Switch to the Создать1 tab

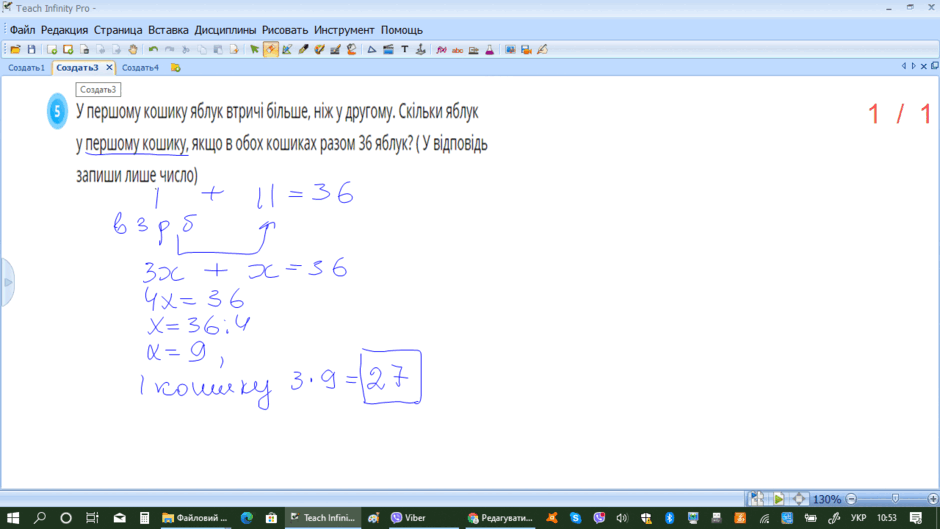point(26,68)
